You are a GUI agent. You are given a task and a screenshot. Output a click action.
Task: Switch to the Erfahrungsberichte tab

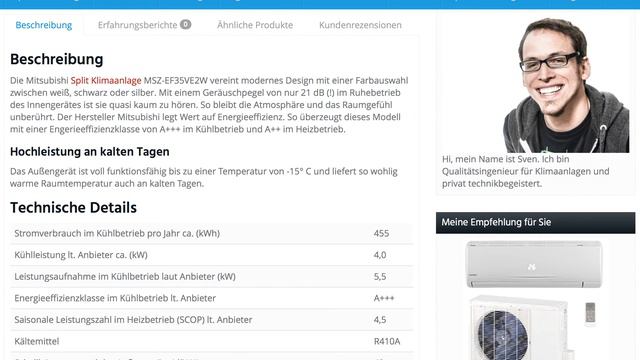pos(138,25)
